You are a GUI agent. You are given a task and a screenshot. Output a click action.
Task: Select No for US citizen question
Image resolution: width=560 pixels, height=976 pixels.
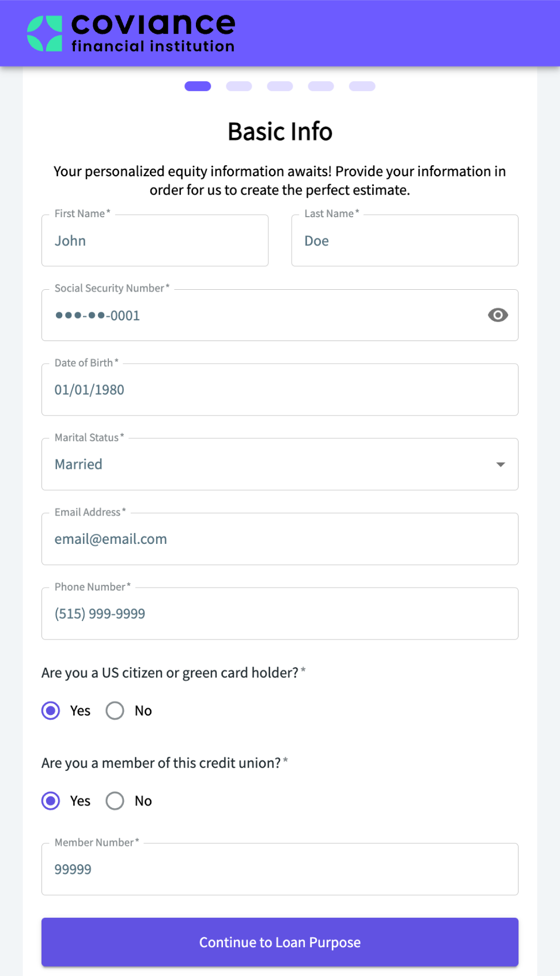click(115, 710)
